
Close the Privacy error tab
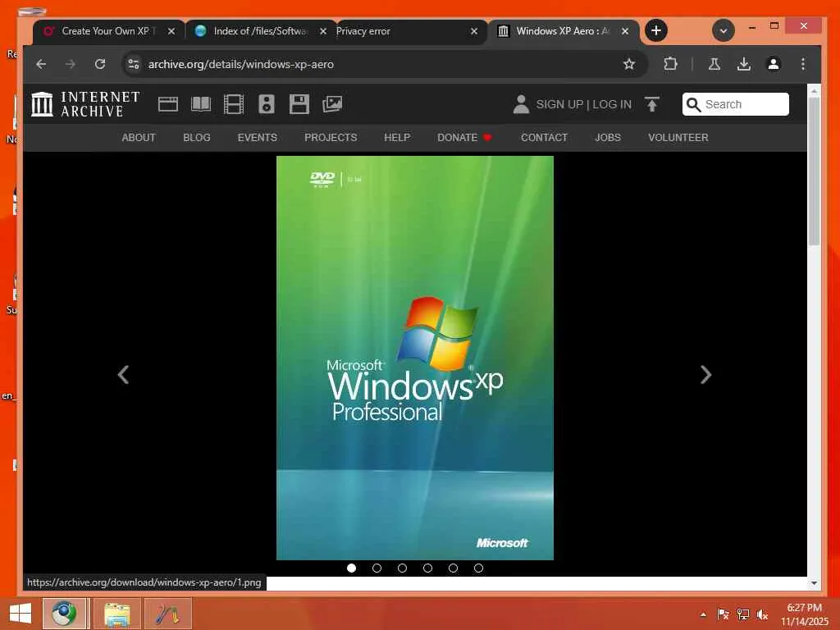click(x=474, y=31)
